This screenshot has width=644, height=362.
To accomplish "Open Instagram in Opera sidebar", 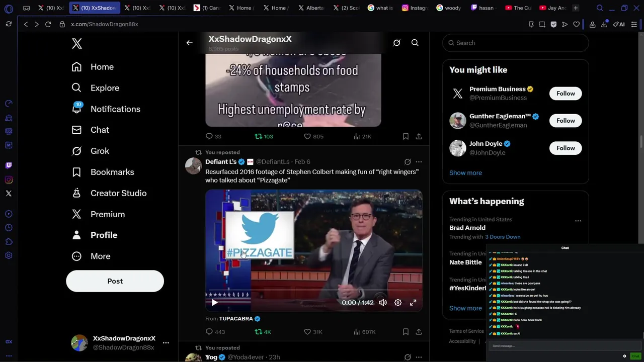I will pos(9,179).
